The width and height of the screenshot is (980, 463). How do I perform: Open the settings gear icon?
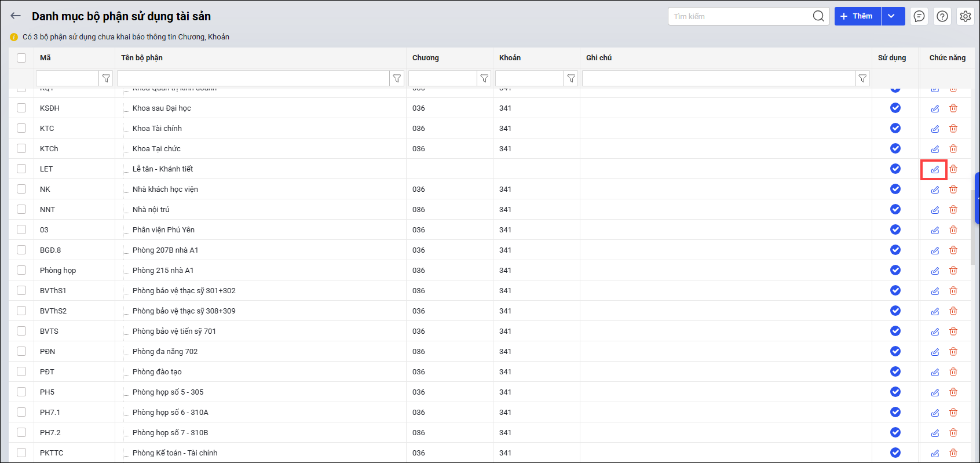point(965,16)
